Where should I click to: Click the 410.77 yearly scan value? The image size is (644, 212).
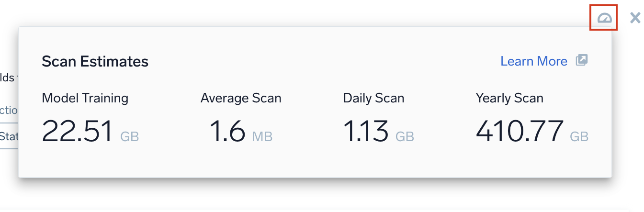tap(520, 131)
